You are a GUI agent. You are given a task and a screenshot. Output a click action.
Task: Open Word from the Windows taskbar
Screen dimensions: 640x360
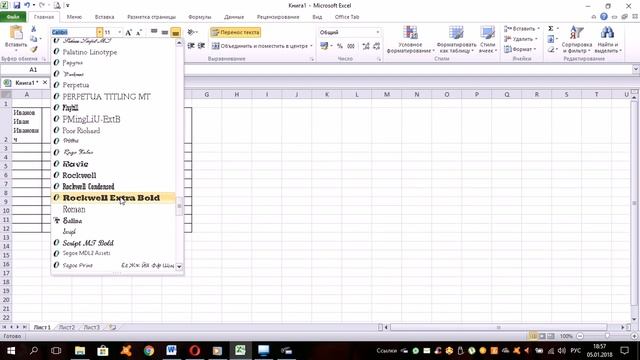171,350
